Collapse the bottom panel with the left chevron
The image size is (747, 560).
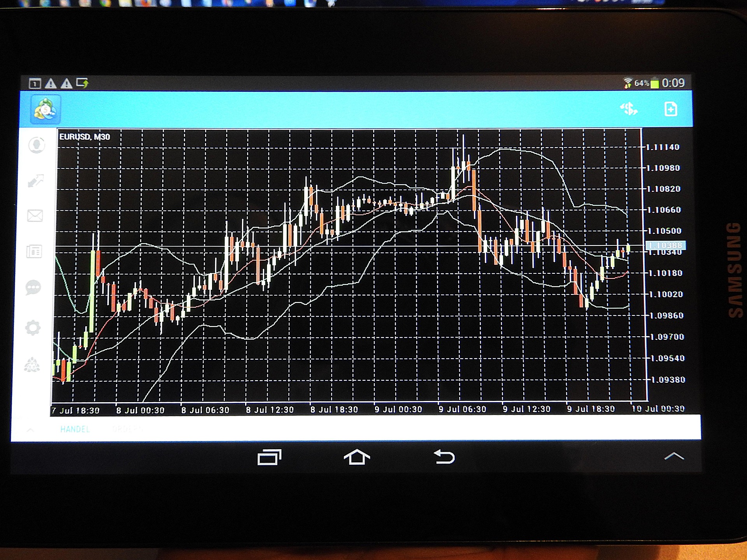click(x=30, y=429)
